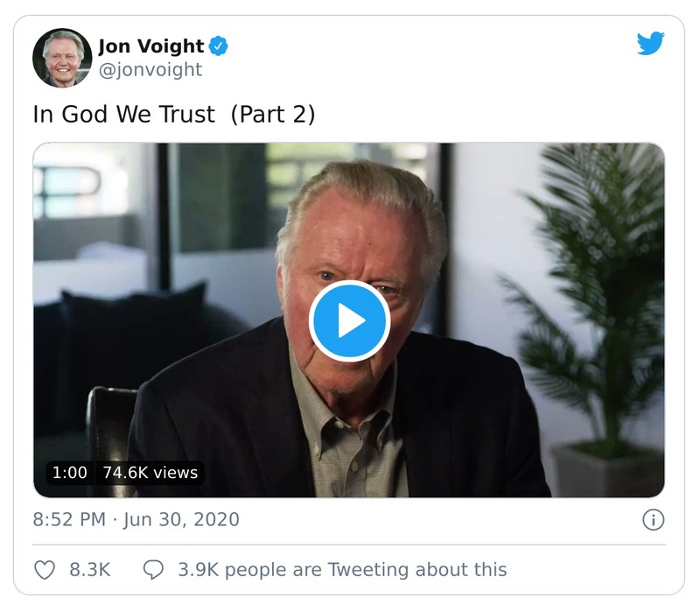
Task: Click the 8.3K likes count
Action: click(x=90, y=570)
